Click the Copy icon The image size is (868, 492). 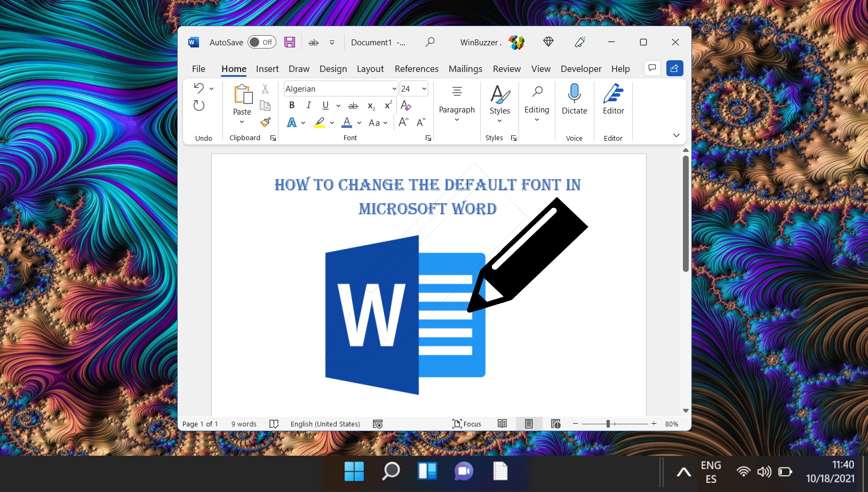point(265,106)
